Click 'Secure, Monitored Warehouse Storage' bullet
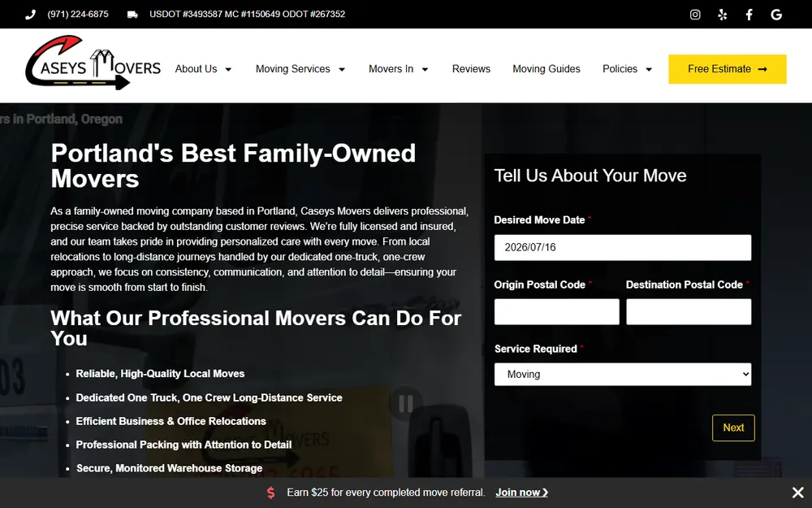This screenshot has height=508, width=812. click(170, 468)
